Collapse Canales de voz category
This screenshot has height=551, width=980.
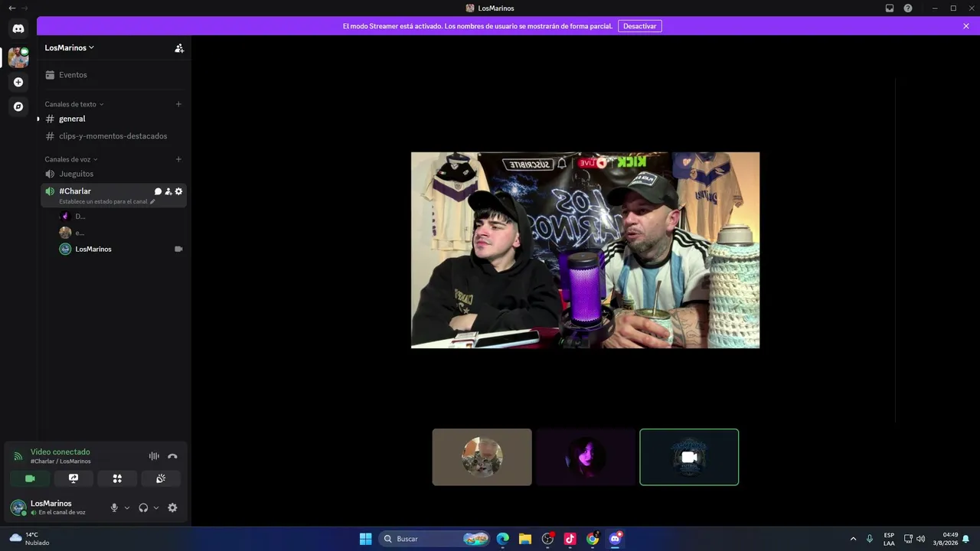pyautogui.click(x=70, y=159)
